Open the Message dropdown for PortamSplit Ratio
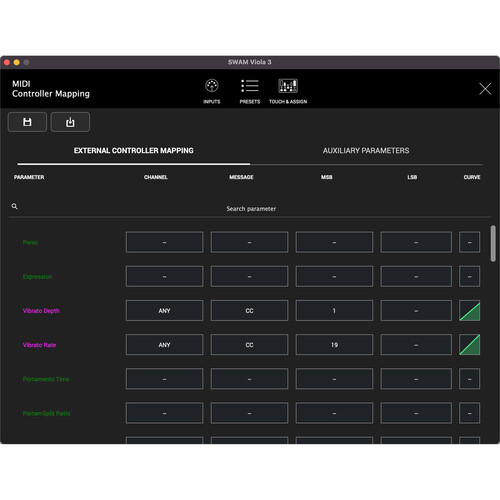 coord(249,413)
